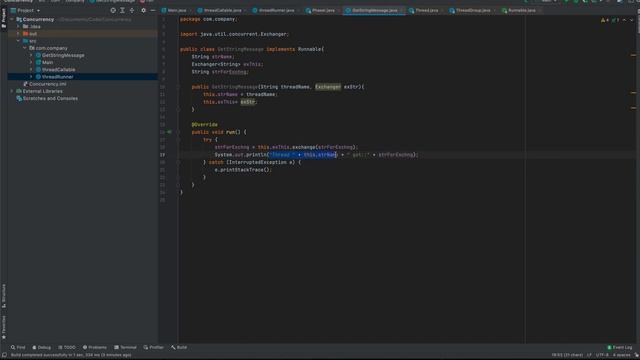The width and height of the screenshot is (640, 360).
Task: Expand the GetStringMessage class node
Action: pos(31,55)
